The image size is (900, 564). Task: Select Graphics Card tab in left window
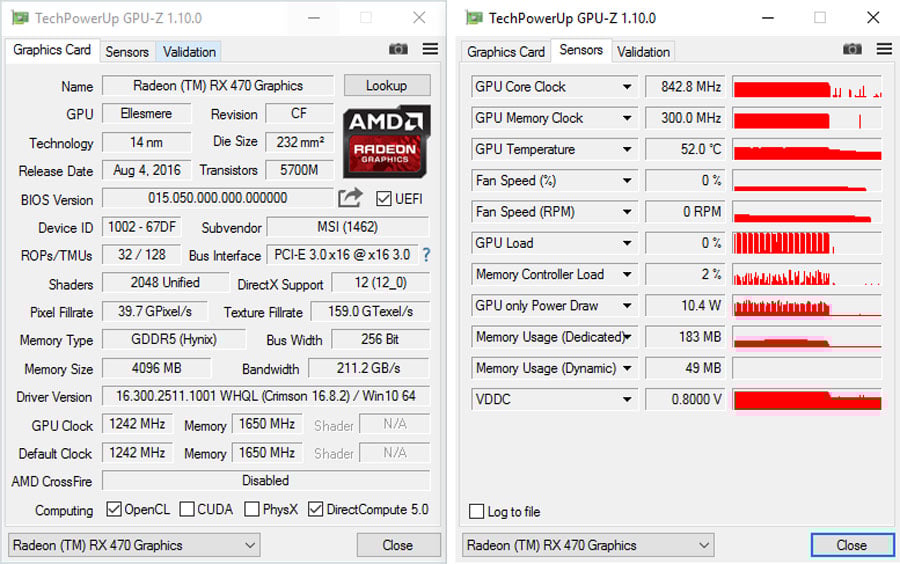click(52, 50)
